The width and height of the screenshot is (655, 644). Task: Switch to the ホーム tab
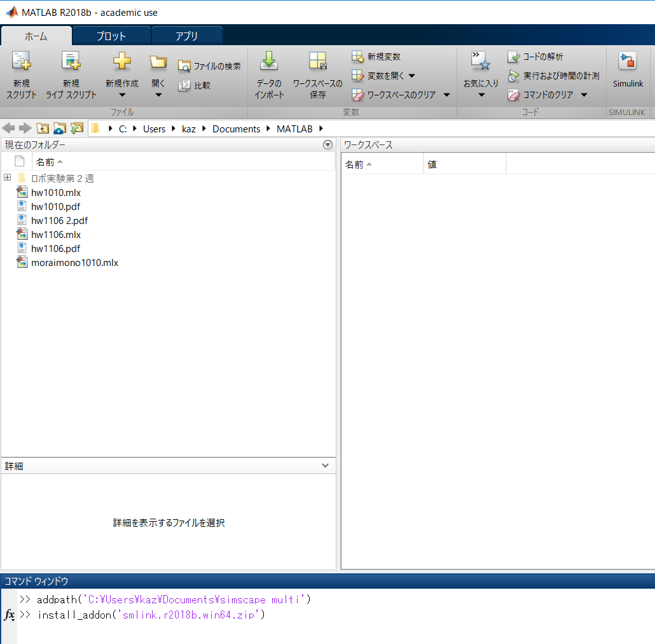click(36, 36)
